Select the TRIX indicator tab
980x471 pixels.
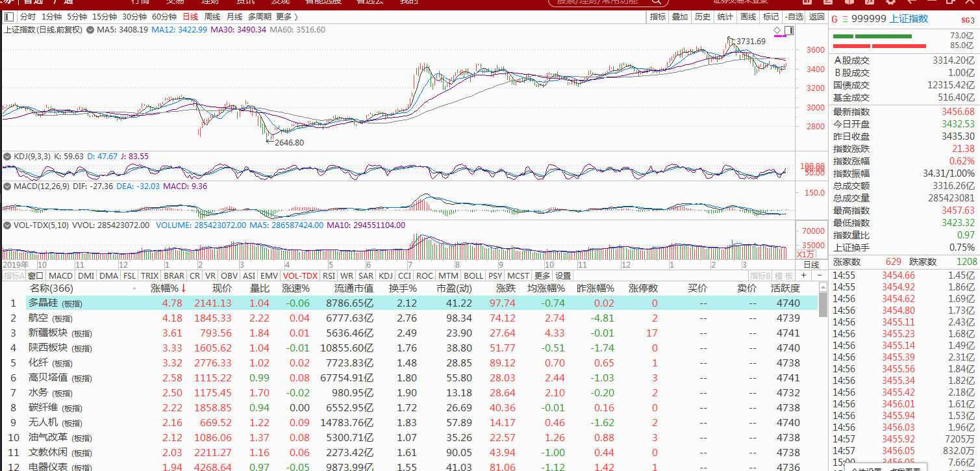click(149, 275)
